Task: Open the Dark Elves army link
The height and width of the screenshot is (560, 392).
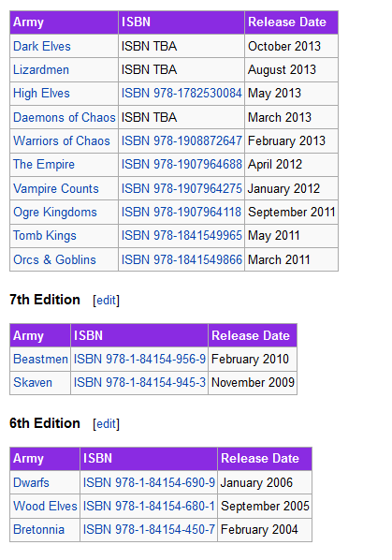Action: coord(42,46)
